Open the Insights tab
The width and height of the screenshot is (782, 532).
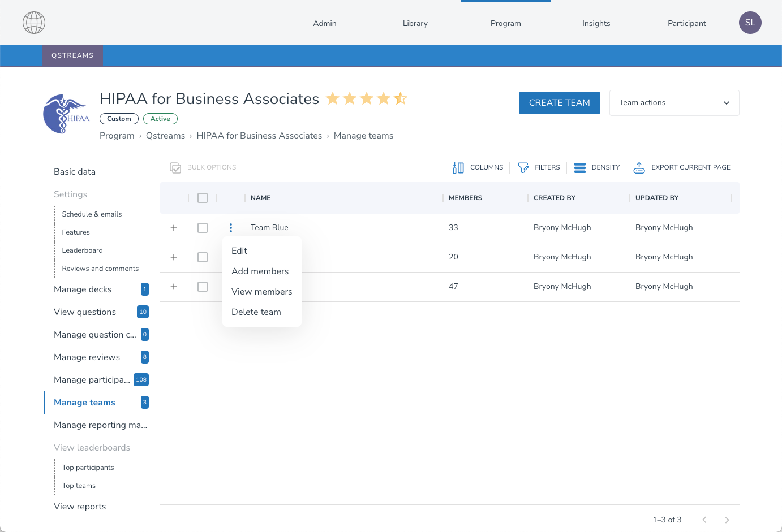click(x=596, y=23)
